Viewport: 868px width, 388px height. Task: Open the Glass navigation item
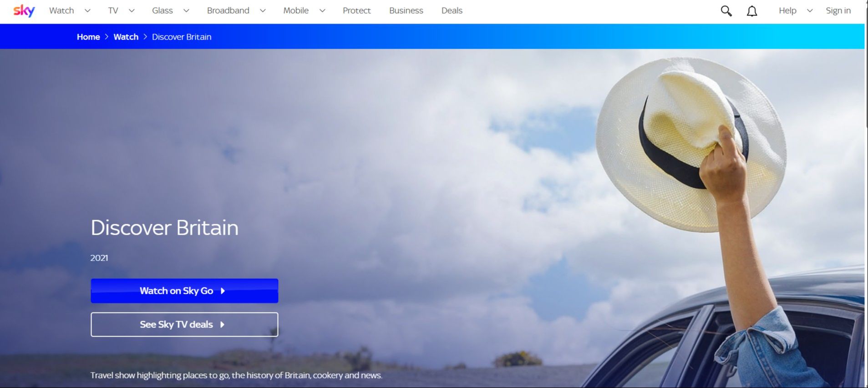[x=162, y=10]
